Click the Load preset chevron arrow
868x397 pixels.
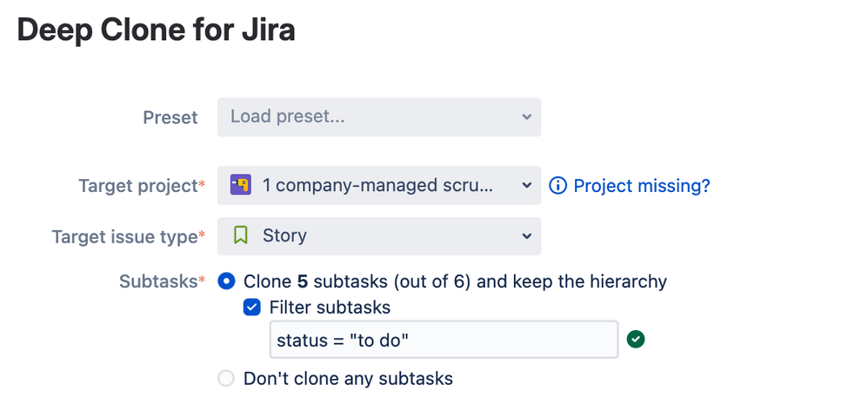(525, 116)
